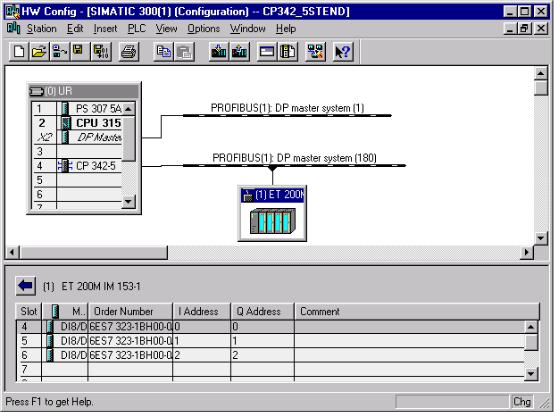This screenshot has height=412, width=554.
Task: Click rack list scroll down arrow
Action: coord(129,202)
